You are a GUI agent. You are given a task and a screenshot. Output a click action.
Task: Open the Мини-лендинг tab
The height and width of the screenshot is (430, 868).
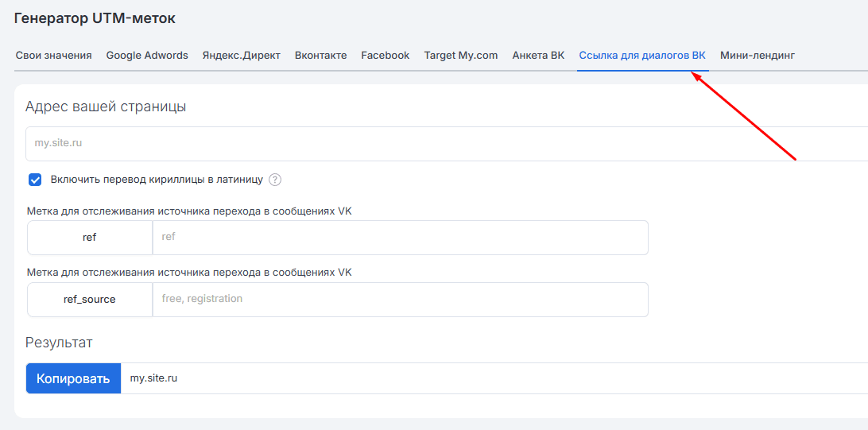coord(758,56)
